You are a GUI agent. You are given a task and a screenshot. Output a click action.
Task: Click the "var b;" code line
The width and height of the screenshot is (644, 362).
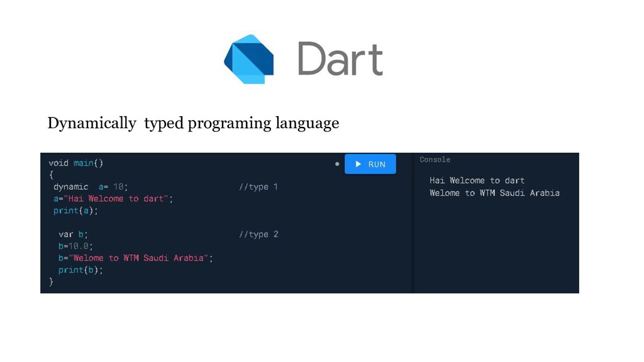[73, 234]
